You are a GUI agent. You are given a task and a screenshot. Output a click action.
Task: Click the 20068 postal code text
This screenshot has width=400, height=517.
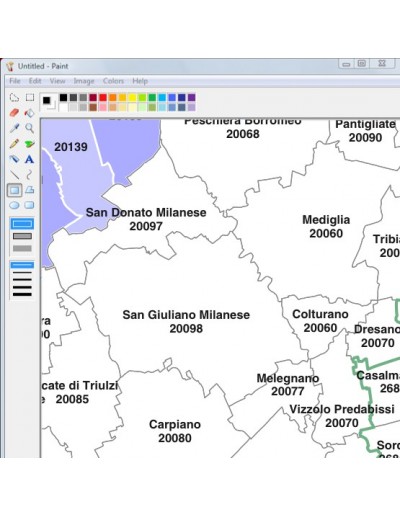(243, 134)
